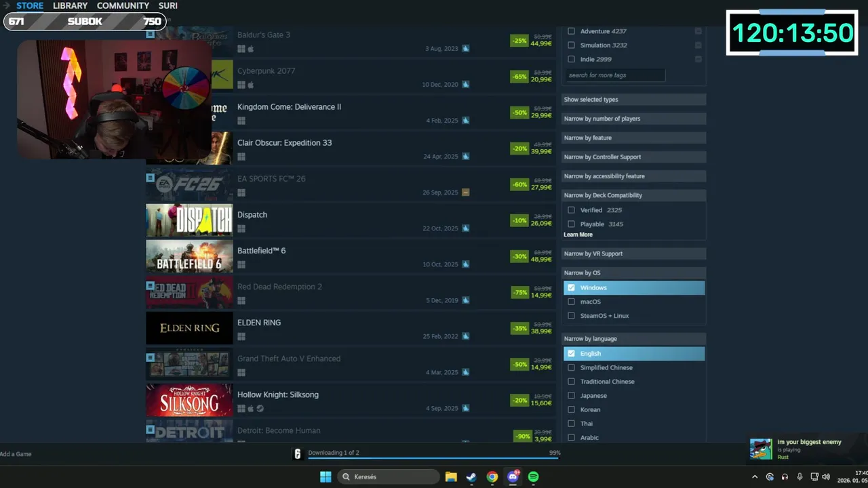
Task: Expand Narrow by accessibility feature
Action: click(633, 176)
